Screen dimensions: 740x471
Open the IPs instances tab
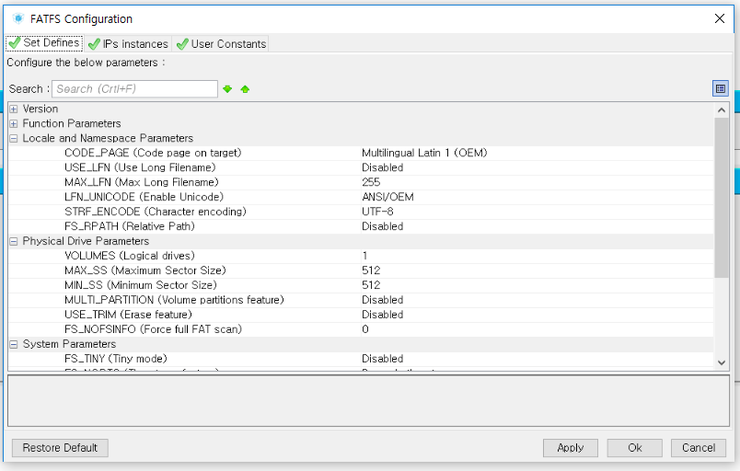click(x=128, y=44)
